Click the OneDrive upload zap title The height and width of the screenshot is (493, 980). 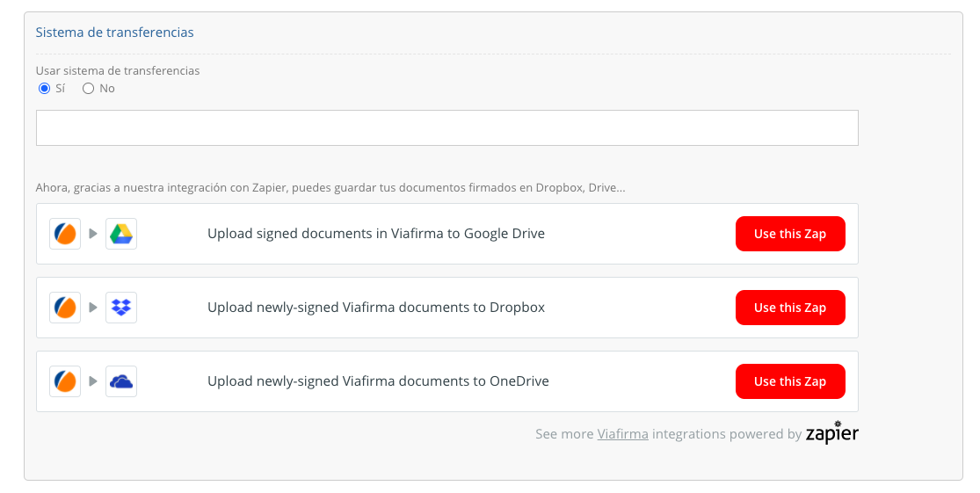point(378,381)
